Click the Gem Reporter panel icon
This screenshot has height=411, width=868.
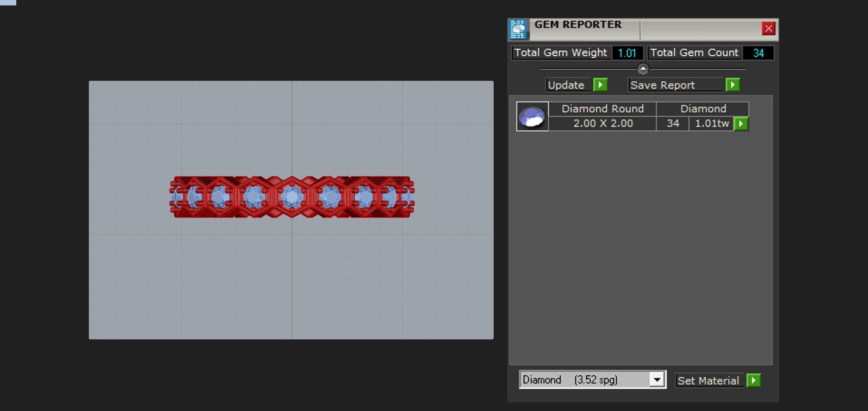(x=518, y=30)
